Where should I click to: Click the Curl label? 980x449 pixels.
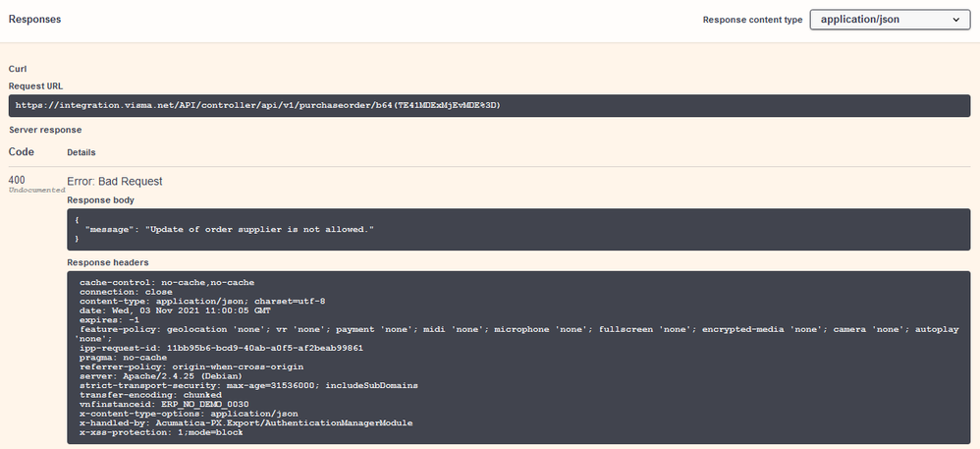(x=18, y=69)
